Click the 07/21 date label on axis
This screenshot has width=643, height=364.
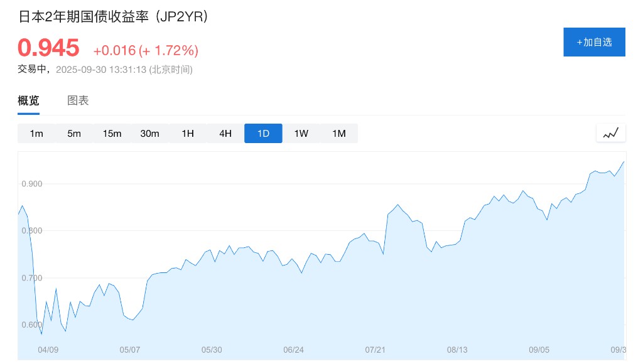click(375, 350)
